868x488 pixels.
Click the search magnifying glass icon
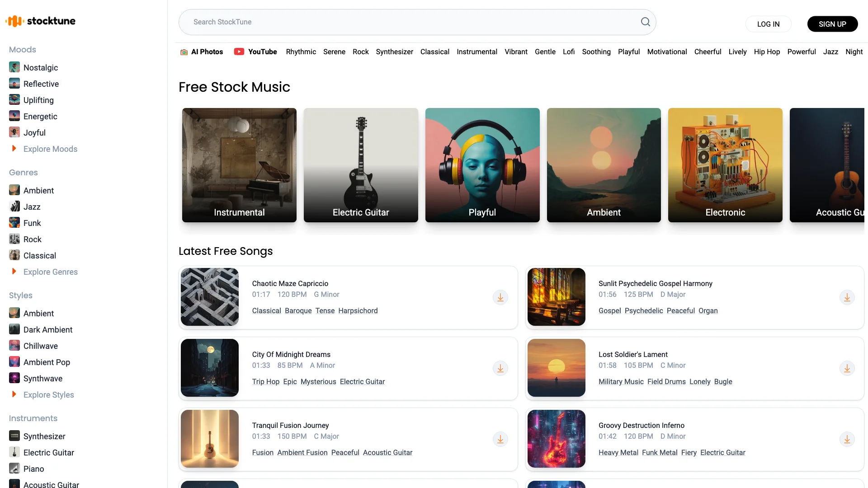click(646, 22)
